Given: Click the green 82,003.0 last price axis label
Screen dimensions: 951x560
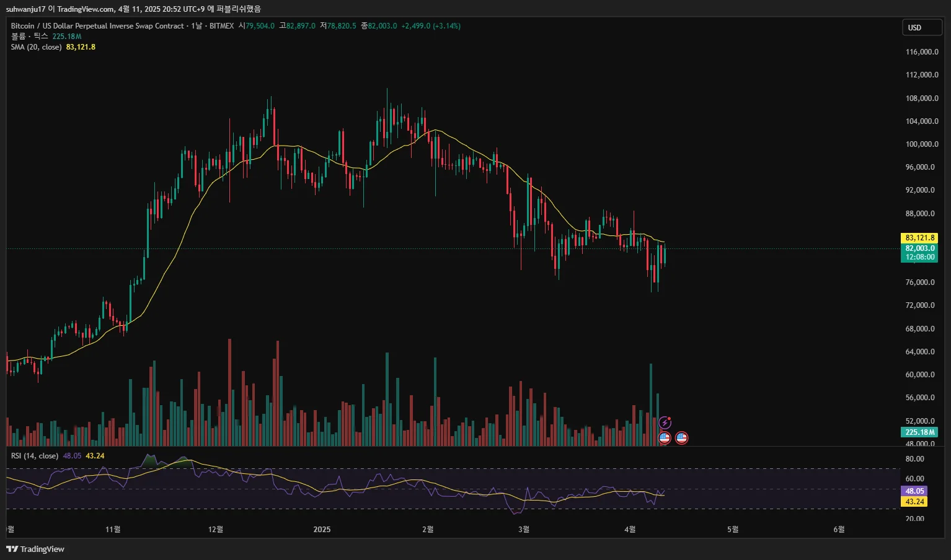Looking at the screenshot, I should [x=919, y=248].
